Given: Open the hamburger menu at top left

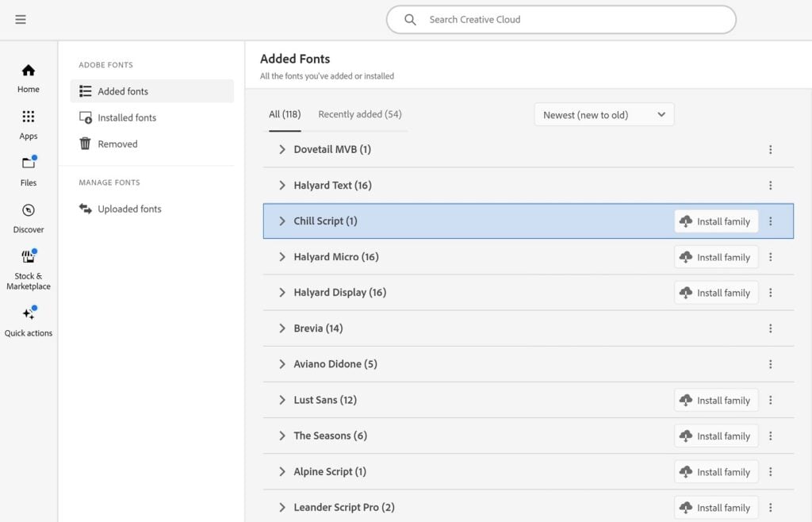Looking at the screenshot, I should [20, 20].
